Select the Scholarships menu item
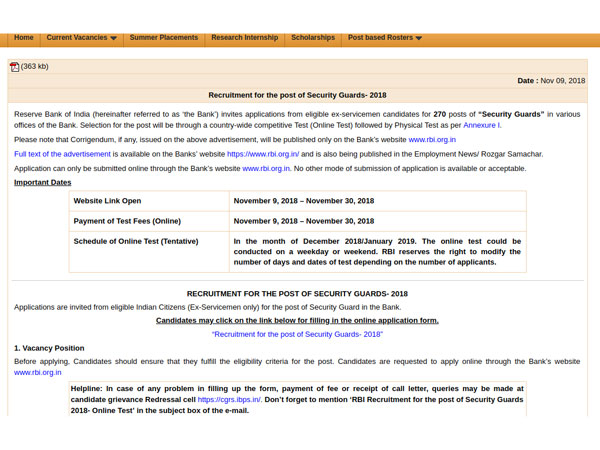This screenshot has height=450, width=600. click(x=313, y=38)
